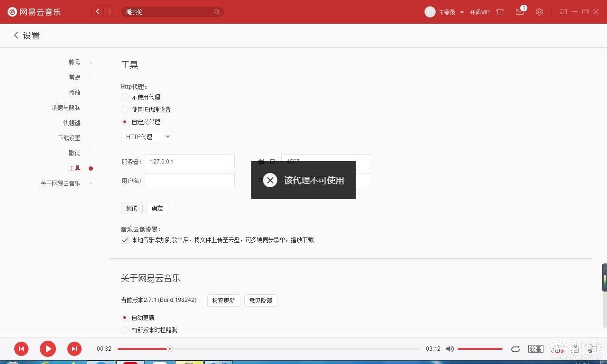Open the 快捷键 settings section
The height and width of the screenshot is (364, 607).
pos(72,123)
